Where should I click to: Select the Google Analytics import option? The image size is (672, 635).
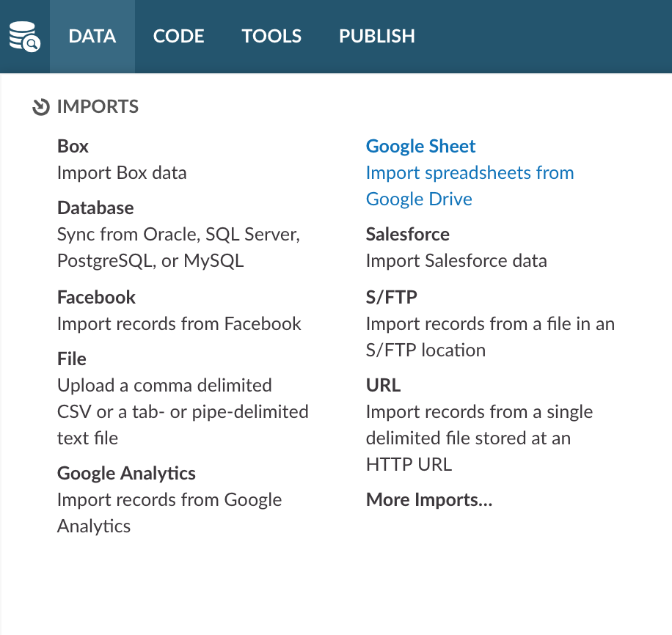126,474
